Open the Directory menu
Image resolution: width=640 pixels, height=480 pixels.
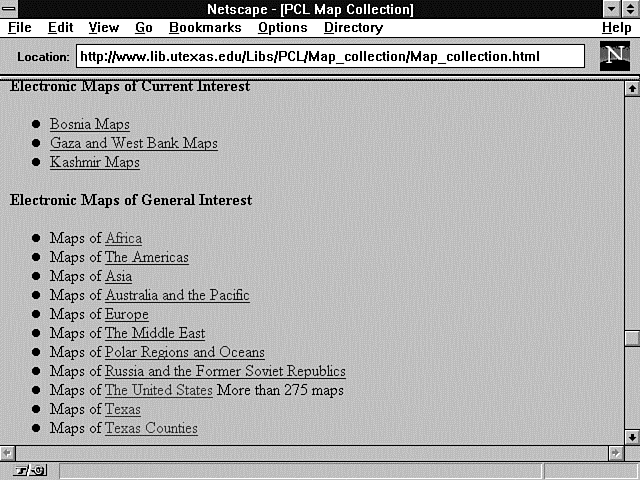click(x=353, y=28)
